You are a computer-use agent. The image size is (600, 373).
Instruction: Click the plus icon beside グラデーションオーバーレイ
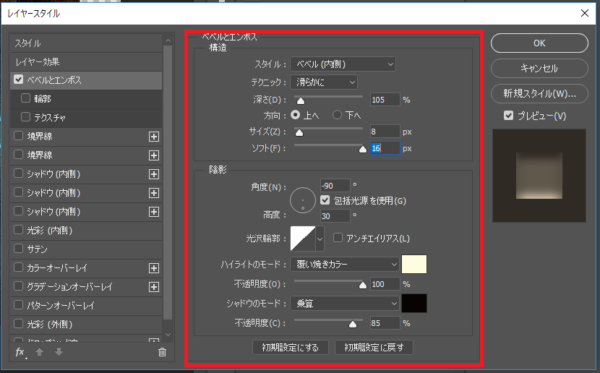pos(154,287)
